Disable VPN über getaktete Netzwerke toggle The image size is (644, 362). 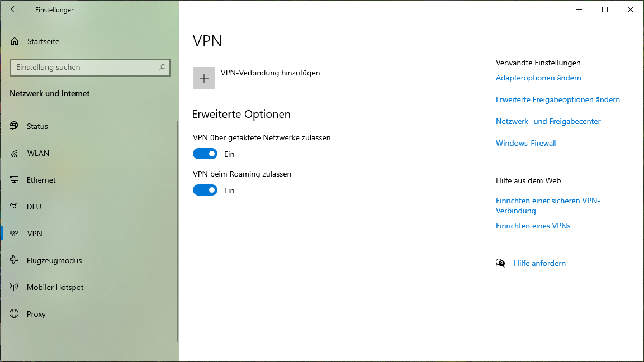205,154
